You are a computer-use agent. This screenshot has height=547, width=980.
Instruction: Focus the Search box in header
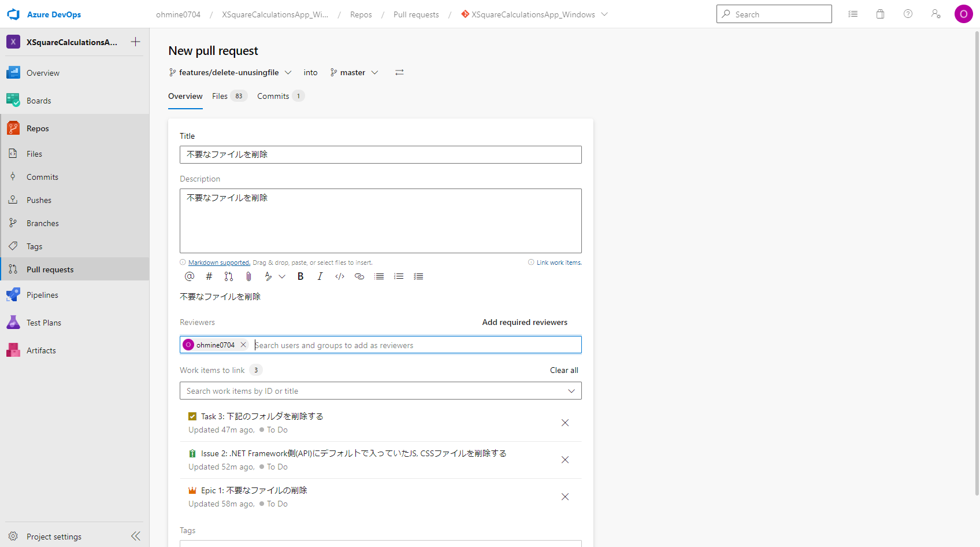click(x=774, y=14)
